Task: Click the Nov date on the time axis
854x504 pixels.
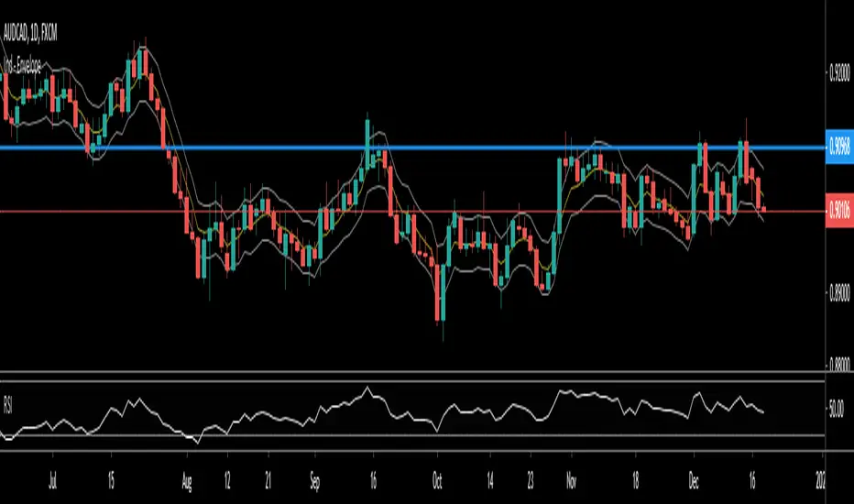Action: point(572,482)
